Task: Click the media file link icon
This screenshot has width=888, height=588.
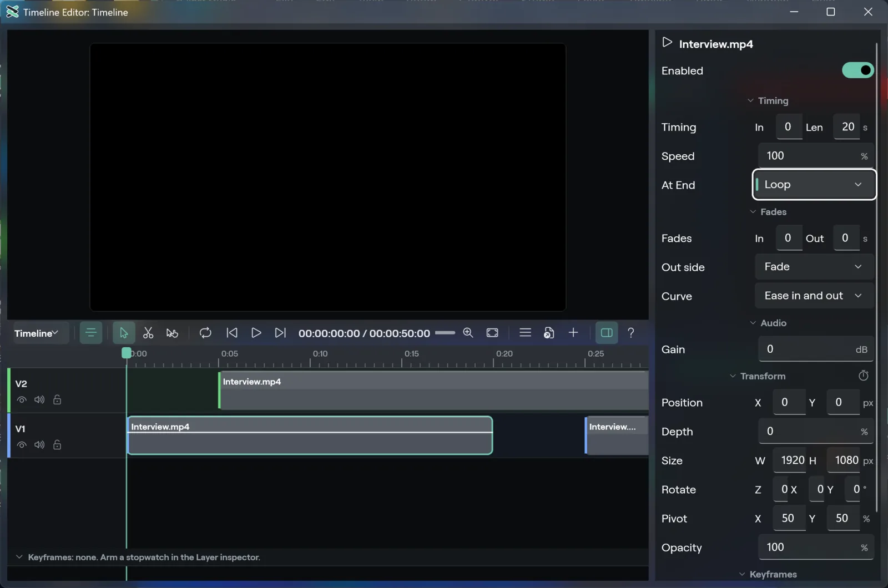Action: (x=549, y=333)
